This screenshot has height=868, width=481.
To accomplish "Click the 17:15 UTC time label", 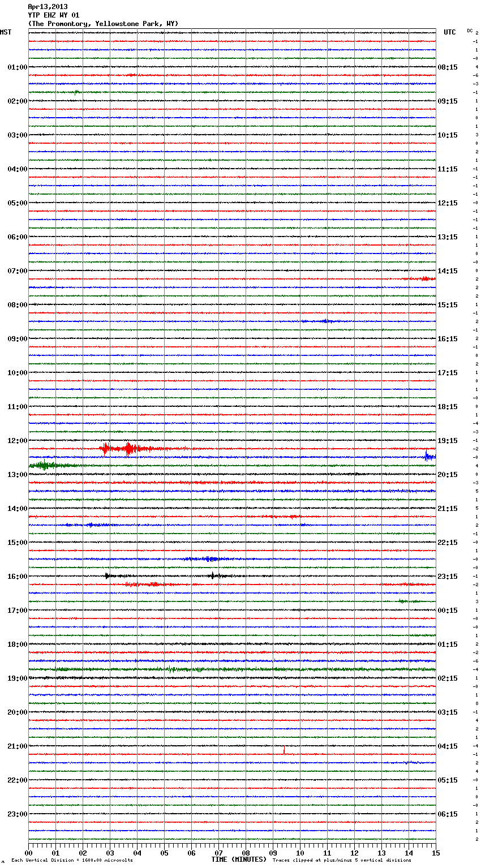I will pos(448,373).
